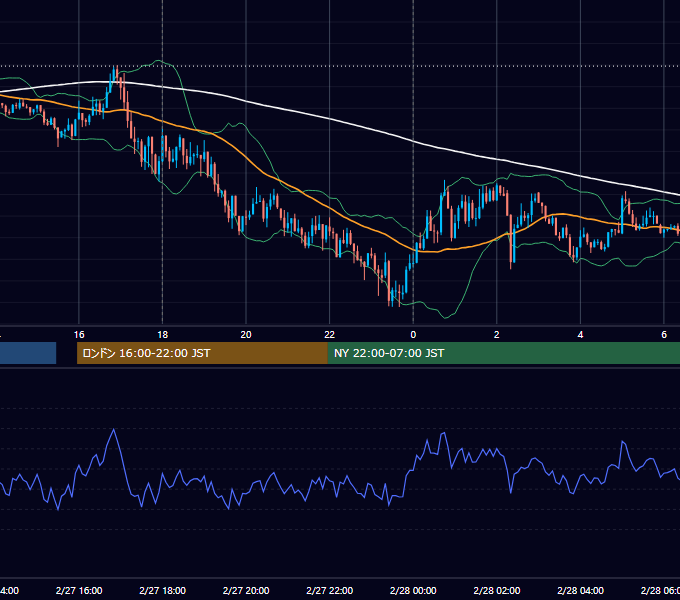Viewport: 680px width, 600px height.
Task: Click the 4 hour label on price chart axis
Action: click(x=580, y=335)
